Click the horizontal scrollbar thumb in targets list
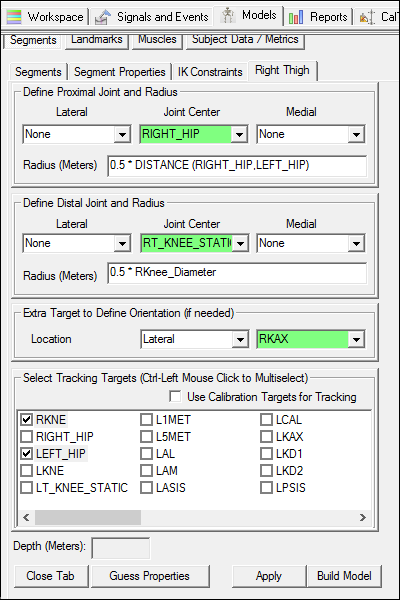 pos(88,517)
